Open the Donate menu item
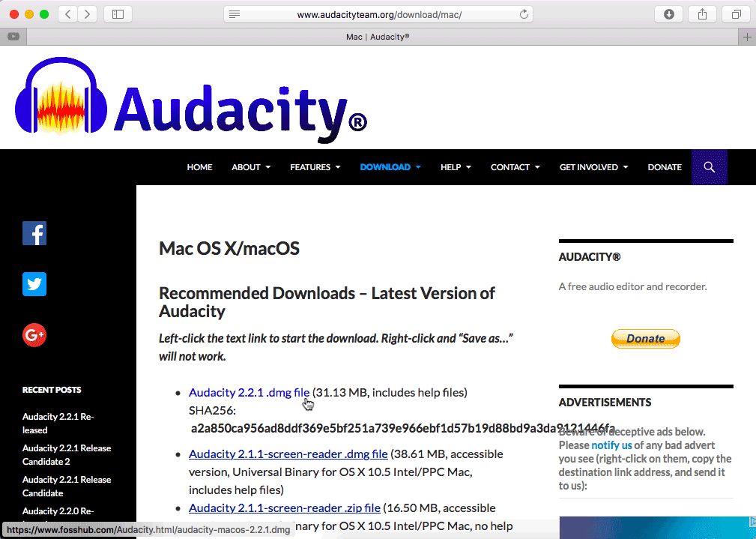 [665, 167]
